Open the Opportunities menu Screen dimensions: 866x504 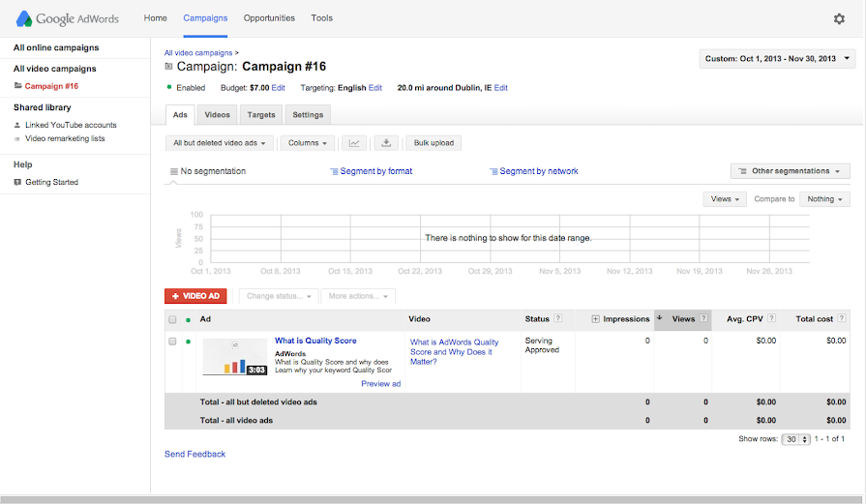pos(270,18)
